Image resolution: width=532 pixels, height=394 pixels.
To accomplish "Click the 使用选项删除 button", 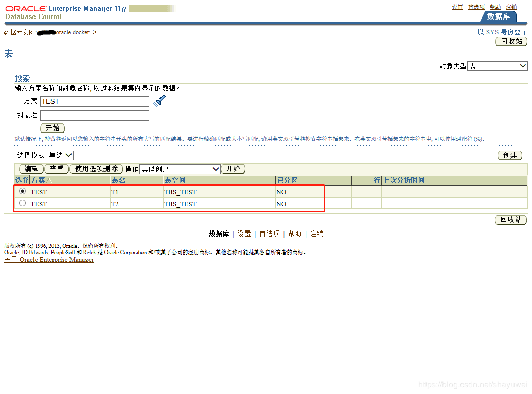I will [x=96, y=169].
